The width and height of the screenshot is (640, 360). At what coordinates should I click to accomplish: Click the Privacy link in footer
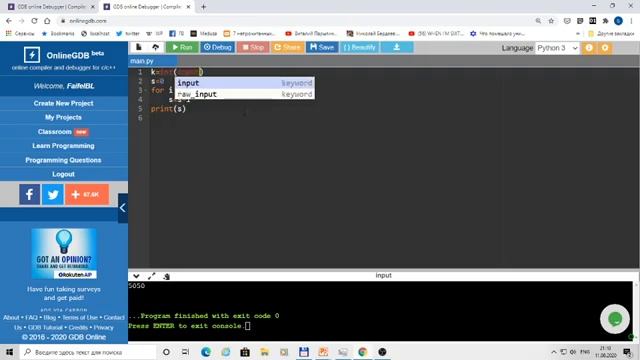104,327
